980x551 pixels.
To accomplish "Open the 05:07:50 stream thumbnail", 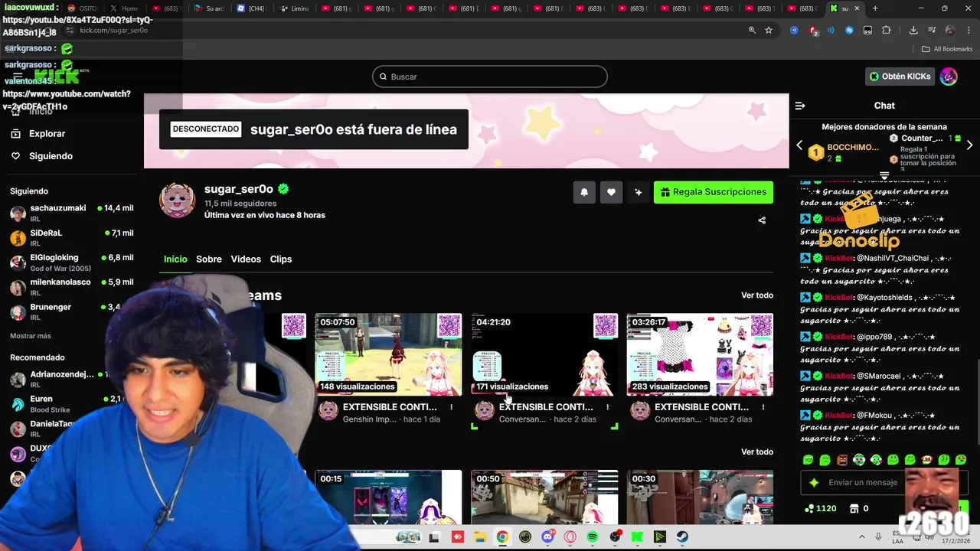I will [x=388, y=354].
